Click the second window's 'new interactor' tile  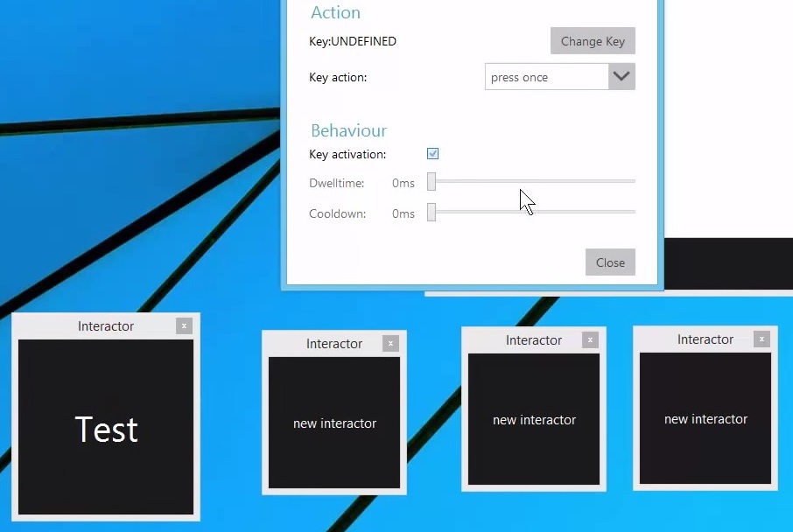pyautogui.click(x=334, y=423)
